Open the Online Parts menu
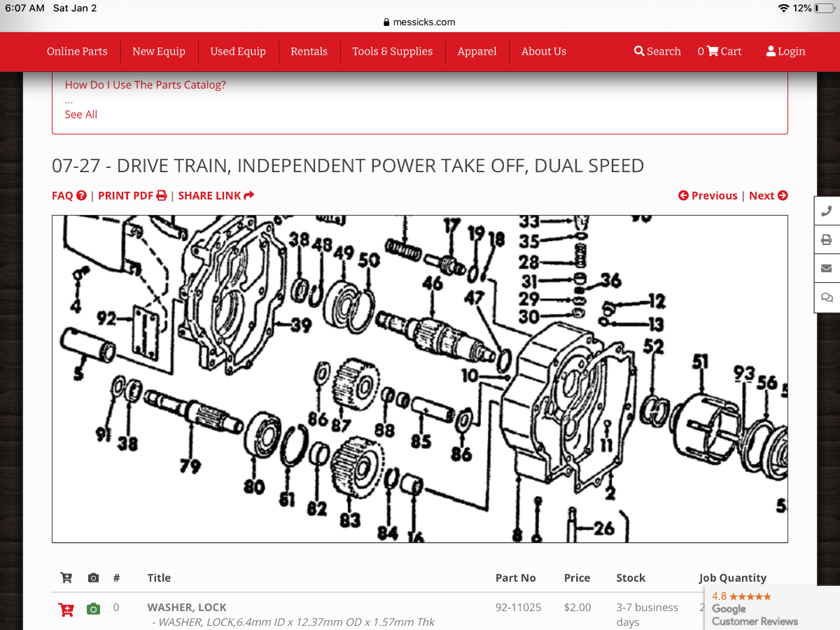840x630 pixels. (77, 51)
